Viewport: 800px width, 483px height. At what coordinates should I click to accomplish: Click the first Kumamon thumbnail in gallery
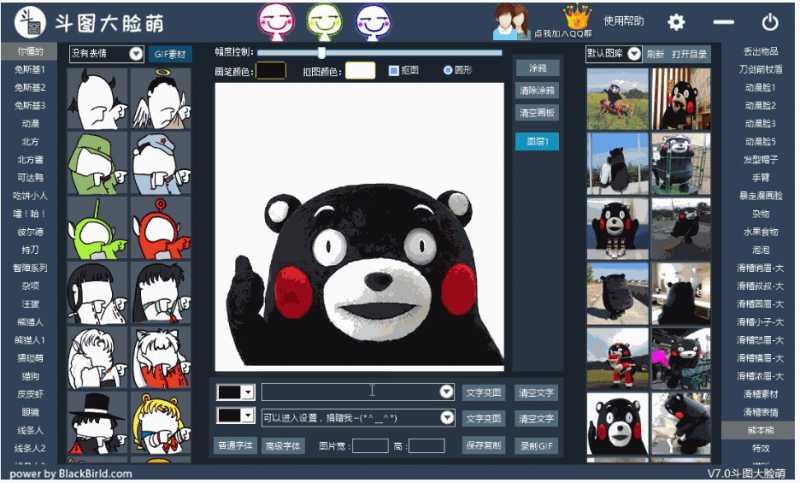click(x=617, y=99)
